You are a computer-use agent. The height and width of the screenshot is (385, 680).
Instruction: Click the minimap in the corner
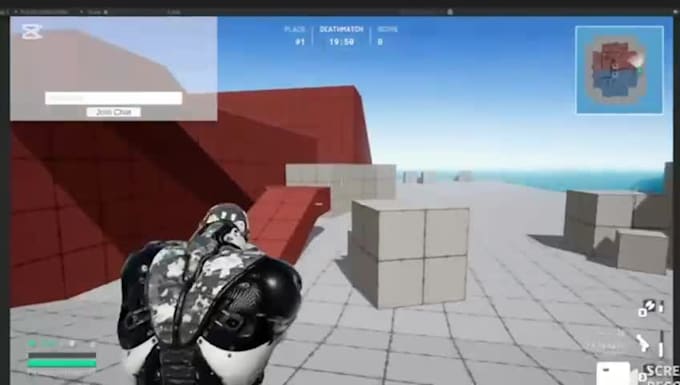[x=619, y=70]
